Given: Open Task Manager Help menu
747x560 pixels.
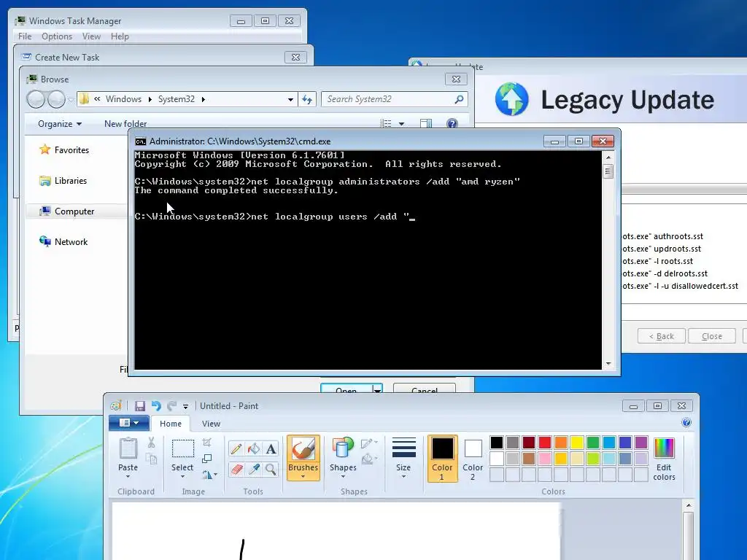Looking at the screenshot, I should (x=120, y=36).
